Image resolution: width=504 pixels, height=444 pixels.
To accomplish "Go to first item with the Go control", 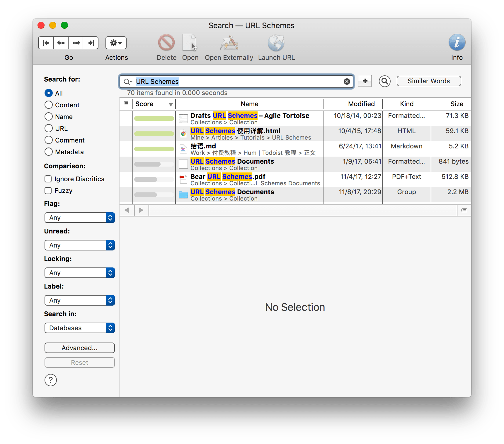I will pyautogui.click(x=46, y=43).
